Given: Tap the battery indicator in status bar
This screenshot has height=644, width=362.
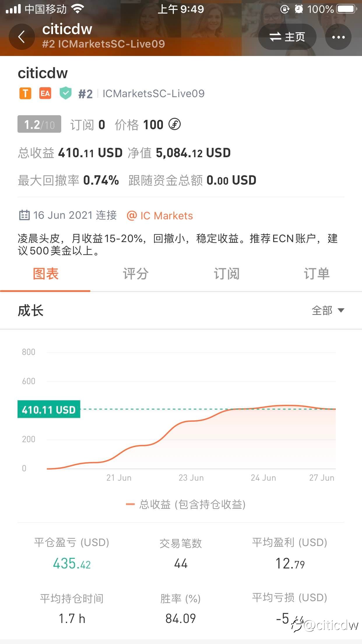Looking at the screenshot, I should 346,9.
